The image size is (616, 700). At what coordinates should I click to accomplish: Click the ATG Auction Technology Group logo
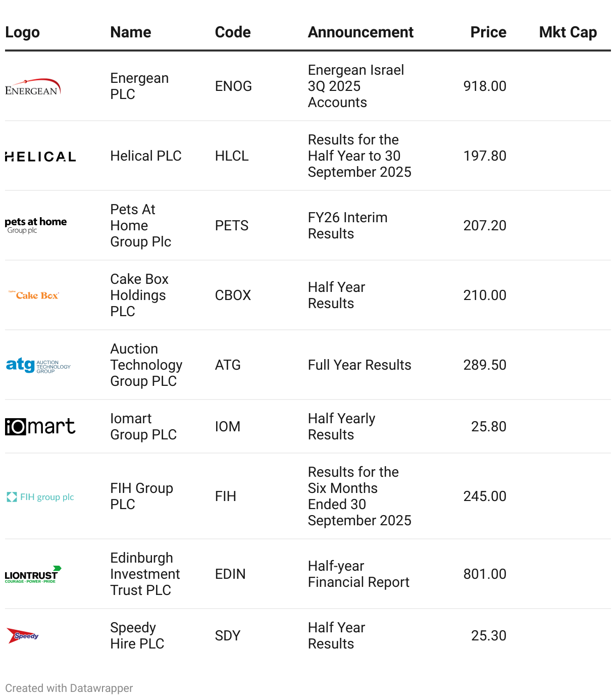[38, 365]
